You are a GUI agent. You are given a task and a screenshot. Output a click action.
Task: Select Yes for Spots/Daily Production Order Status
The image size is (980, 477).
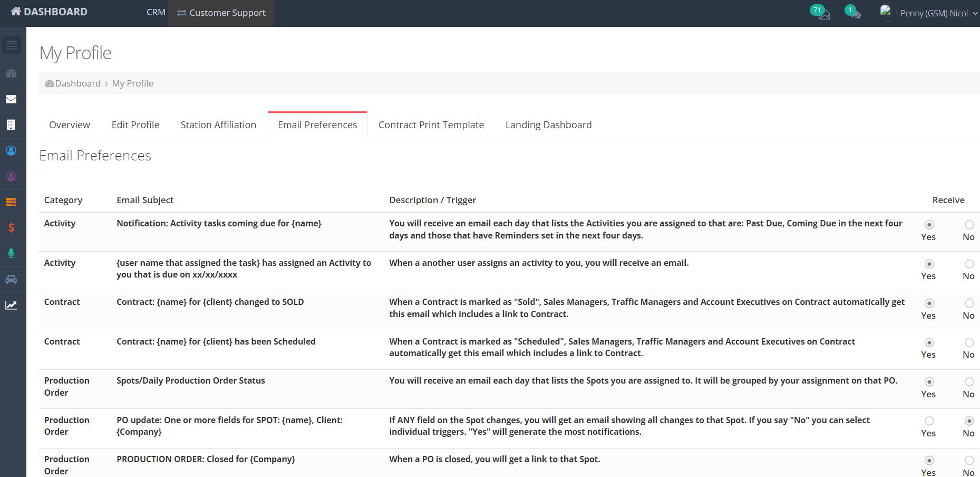(x=929, y=382)
